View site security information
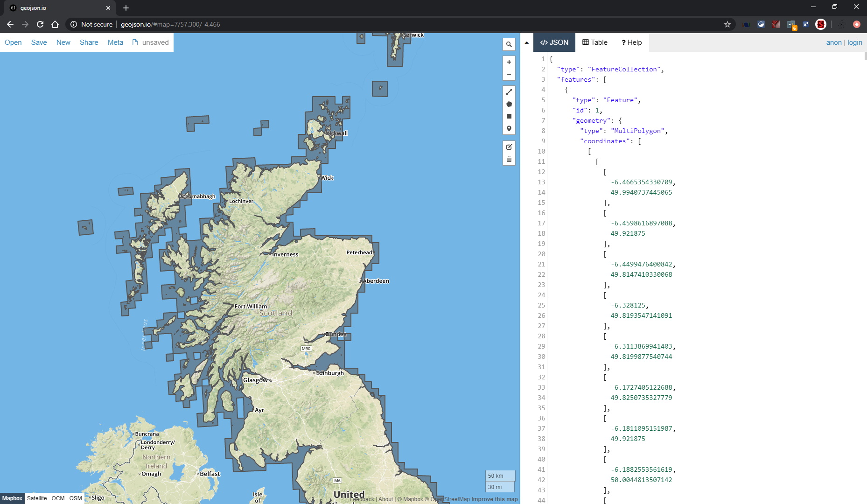Viewport: 867px width, 504px height. pos(91,24)
